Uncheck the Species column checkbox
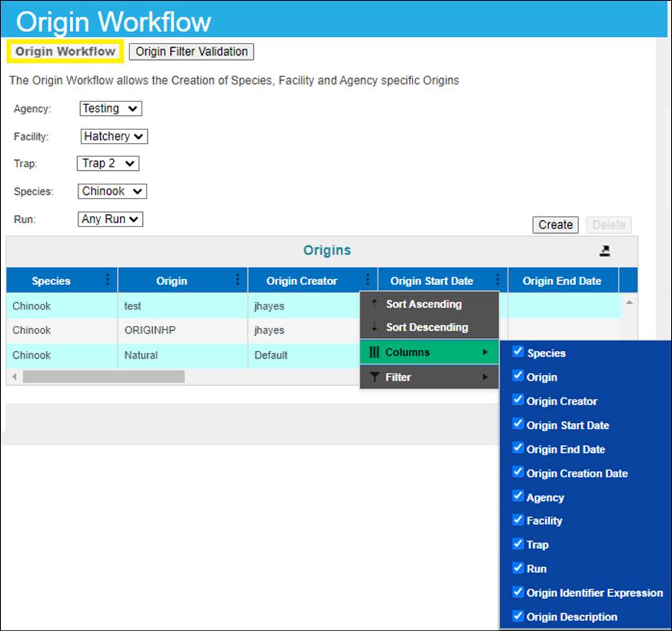 click(x=518, y=352)
